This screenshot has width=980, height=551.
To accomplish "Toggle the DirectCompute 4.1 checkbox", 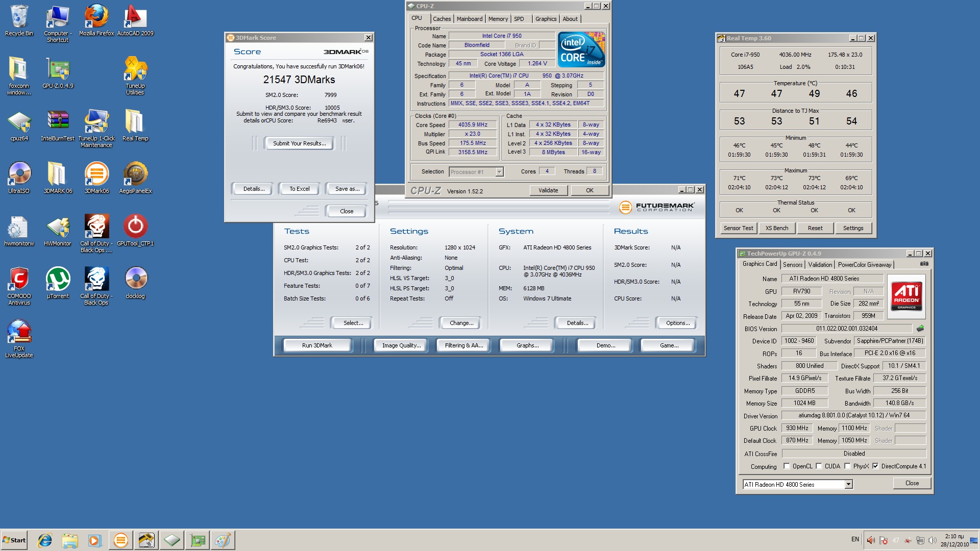I will pos(875,466).
